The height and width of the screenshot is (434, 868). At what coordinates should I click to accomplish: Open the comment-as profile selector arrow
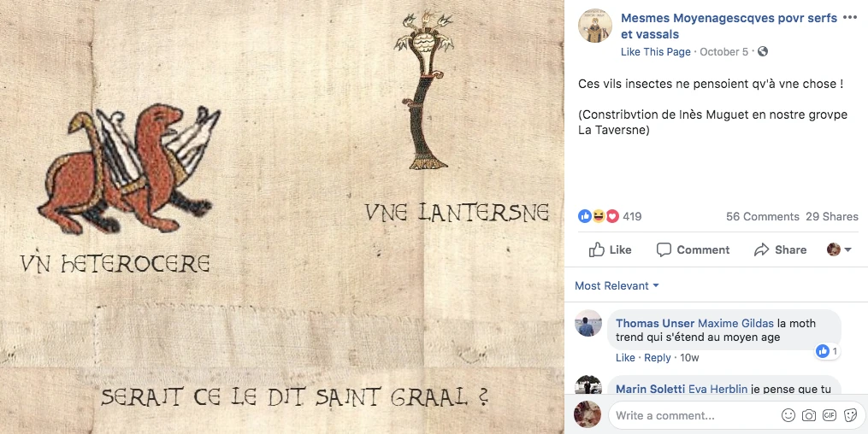click(839, 249)
